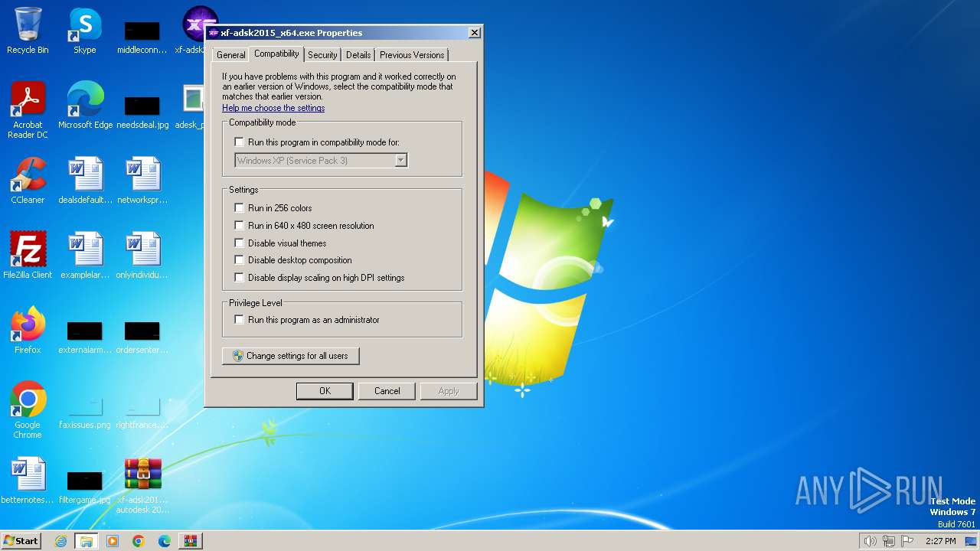The image size is (980, 551).
Task: Check Disable display scaling on high DPI
Action: [240, 278]
